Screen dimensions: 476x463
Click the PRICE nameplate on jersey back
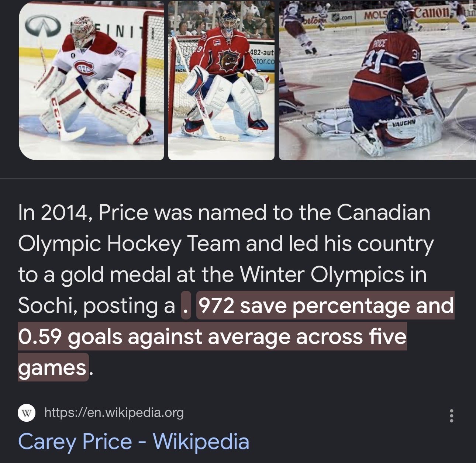coord(379,44)
